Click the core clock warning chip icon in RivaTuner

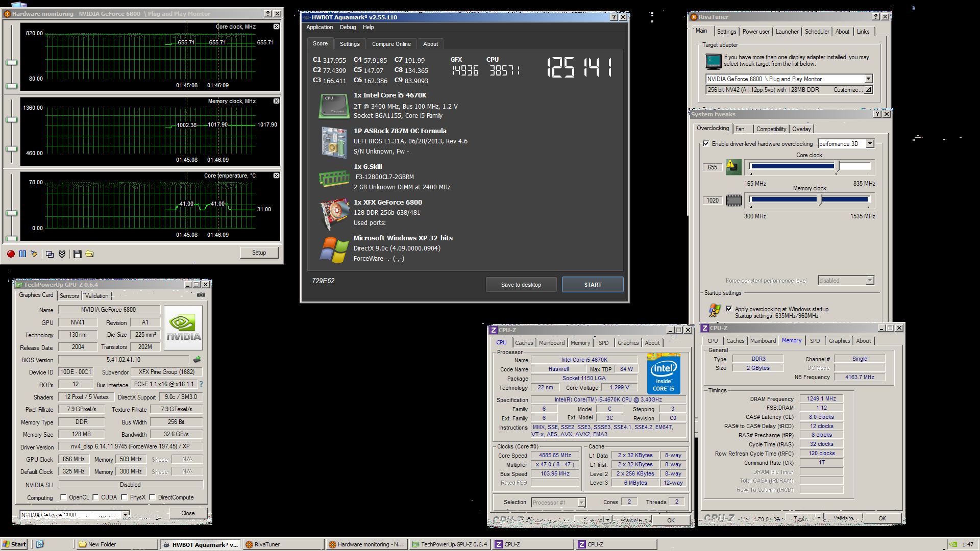(733, 167)
